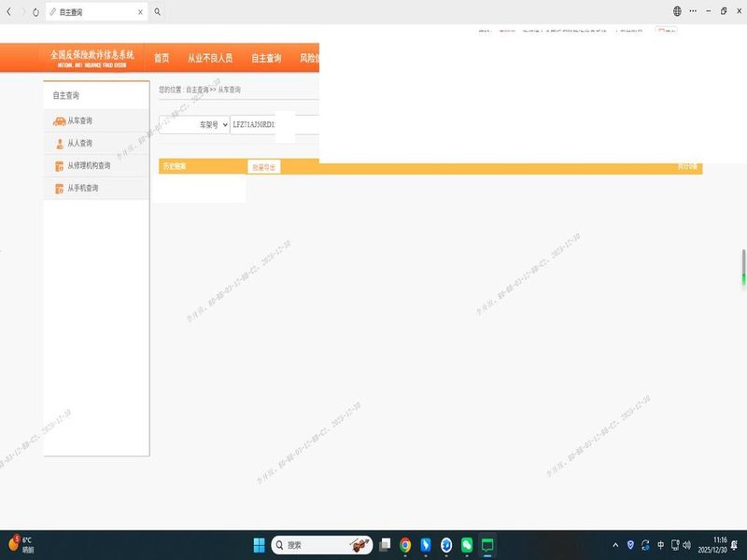Click the magnifier search icon beside the tab
Viewport: 747px width, 560px height.
(157, 11)
